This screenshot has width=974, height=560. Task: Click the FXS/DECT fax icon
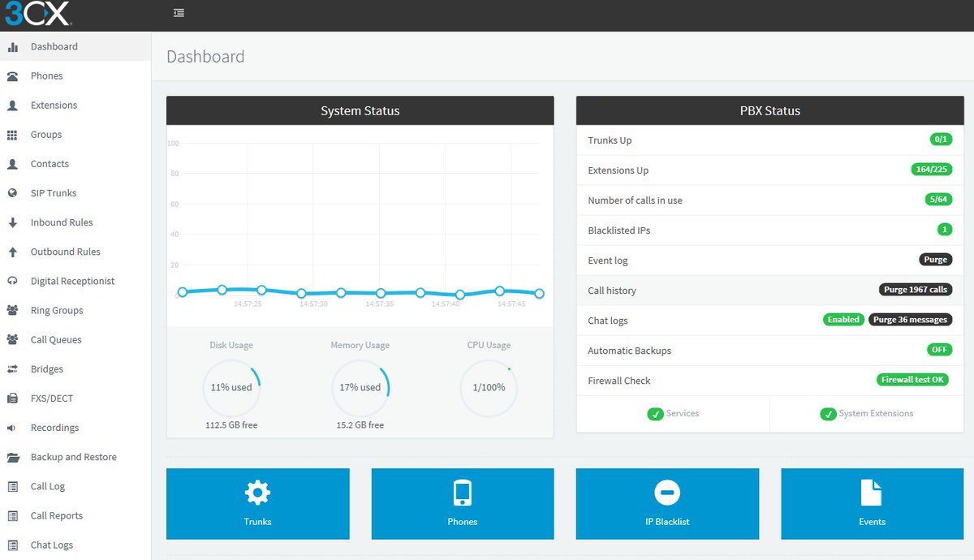[x=12, y=398]
